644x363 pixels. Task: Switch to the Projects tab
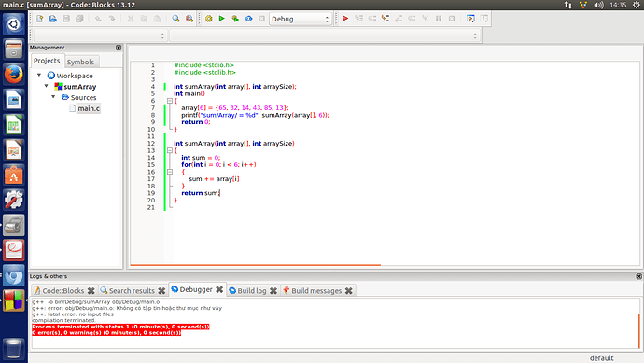[47, 61]
